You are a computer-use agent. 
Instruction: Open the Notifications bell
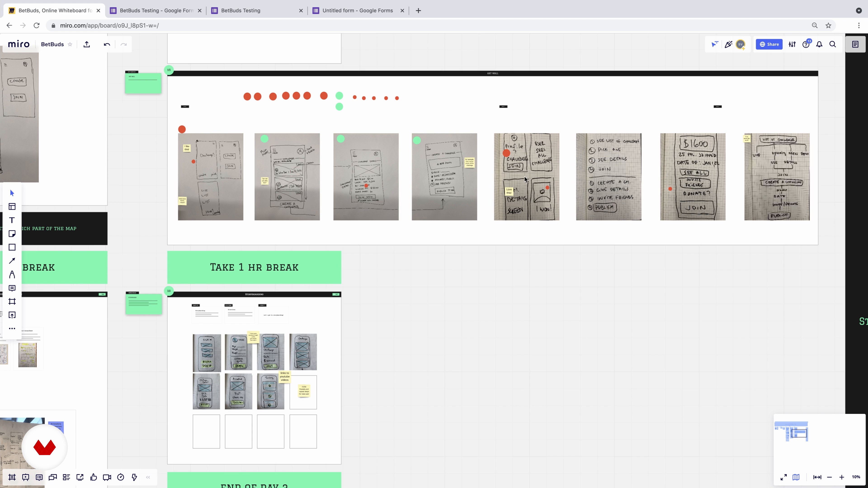click(x=819, y=44)
